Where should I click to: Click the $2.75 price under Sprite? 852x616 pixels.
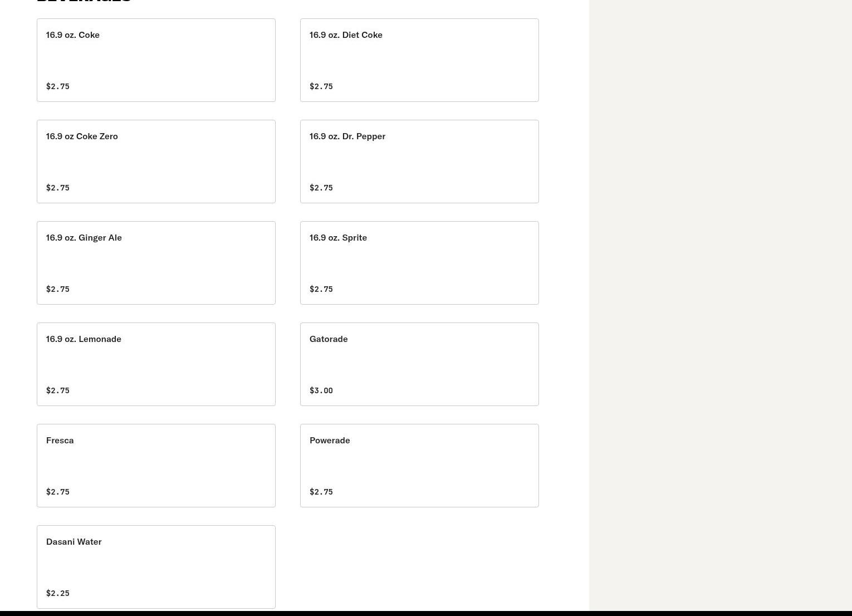click(x=321, y=289)
